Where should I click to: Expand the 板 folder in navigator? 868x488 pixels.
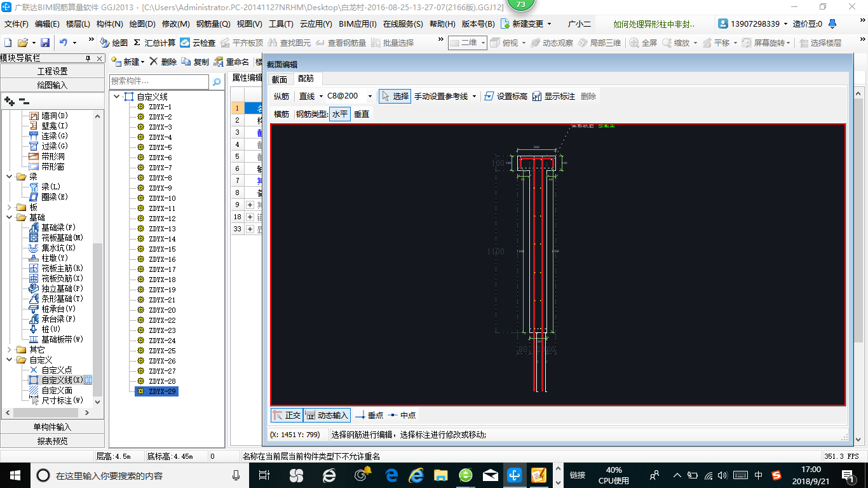pyautogui.click(x=9, y=207)
